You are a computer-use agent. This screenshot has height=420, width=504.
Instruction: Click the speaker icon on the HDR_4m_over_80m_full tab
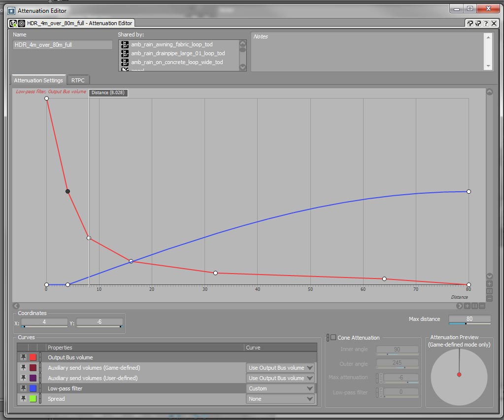[x=21, y=24]
